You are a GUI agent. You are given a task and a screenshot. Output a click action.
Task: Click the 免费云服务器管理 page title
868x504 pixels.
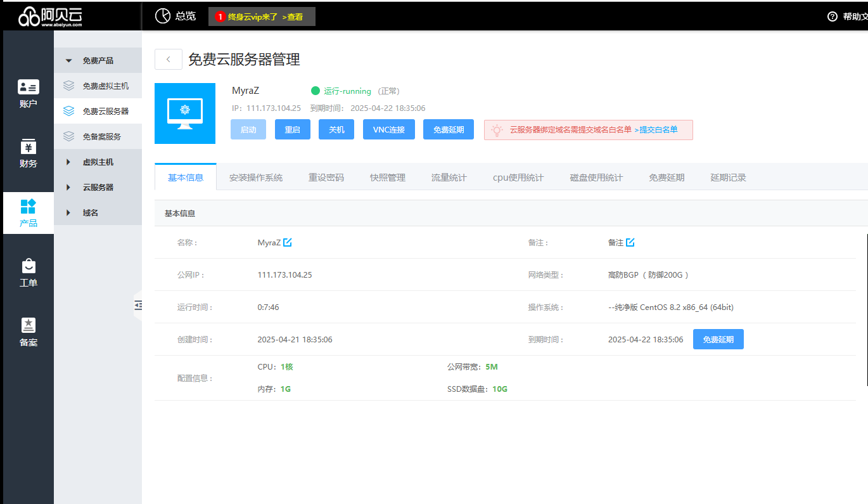point(244,60)
